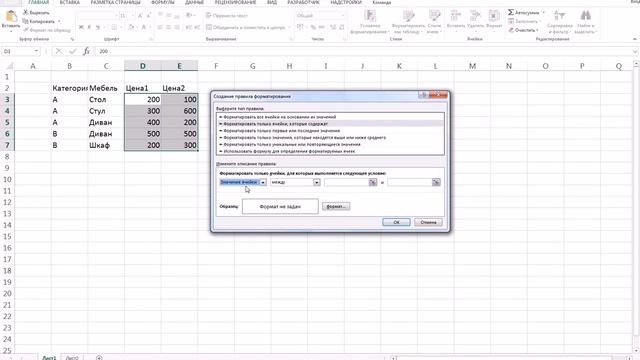Click the Формат... button in the dialog

pos(336,207)
